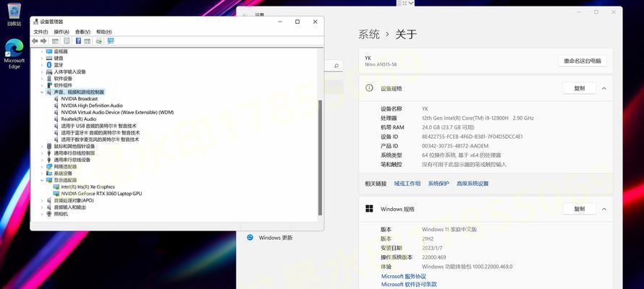Expand the 音频处理对象(APO) node

tap(42, 200)
